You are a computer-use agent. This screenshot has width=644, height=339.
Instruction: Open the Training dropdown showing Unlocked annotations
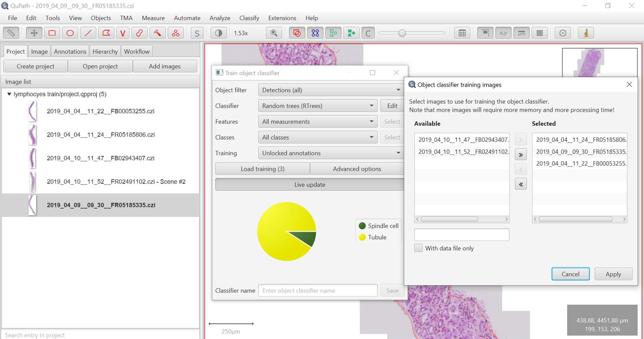click(330, 153)
